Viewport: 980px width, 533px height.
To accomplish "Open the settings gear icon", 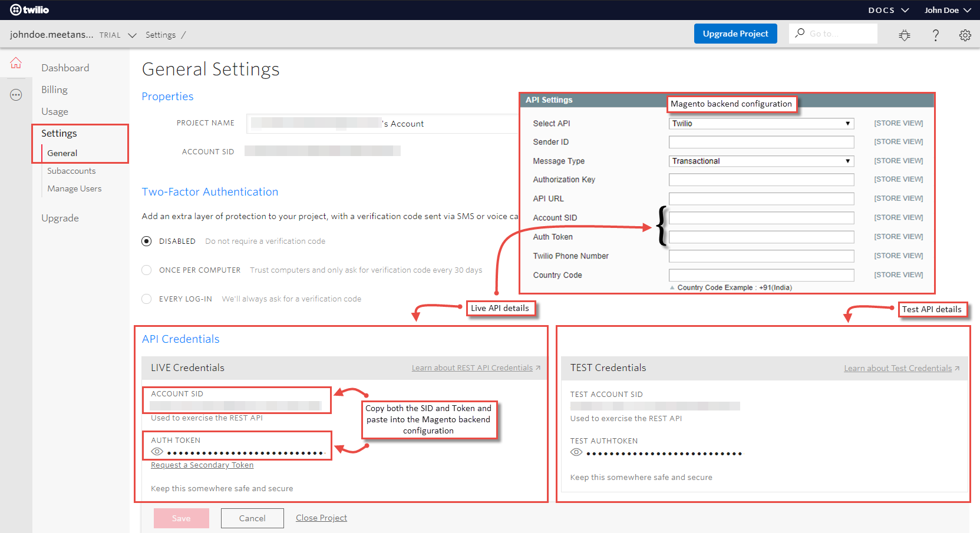I will [x=965, y=35].
